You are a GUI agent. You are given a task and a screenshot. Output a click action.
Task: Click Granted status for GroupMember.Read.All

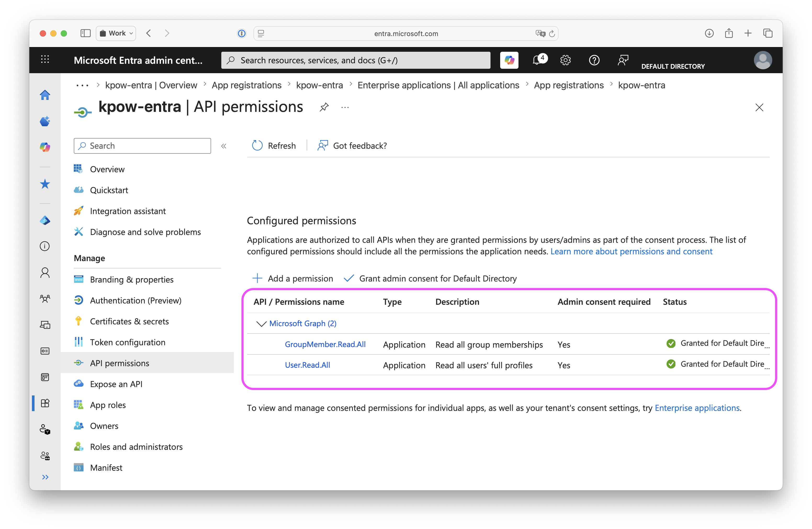[718, 343]
